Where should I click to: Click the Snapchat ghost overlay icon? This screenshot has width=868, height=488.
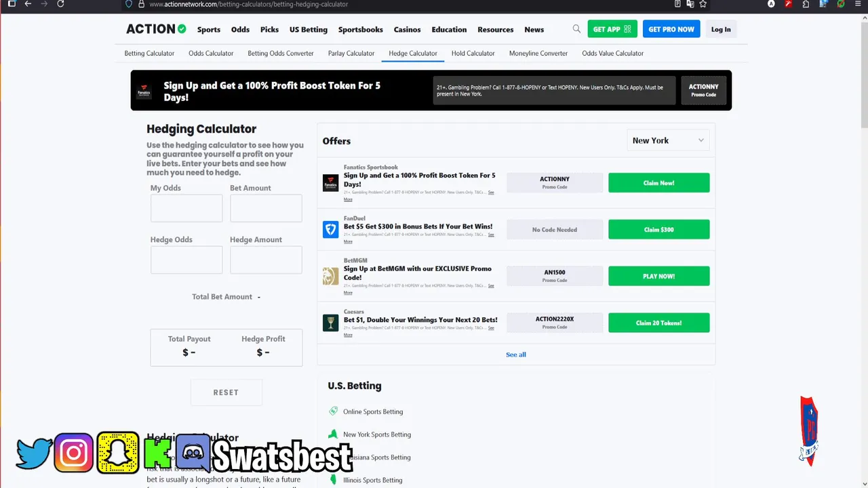point(118,453)
